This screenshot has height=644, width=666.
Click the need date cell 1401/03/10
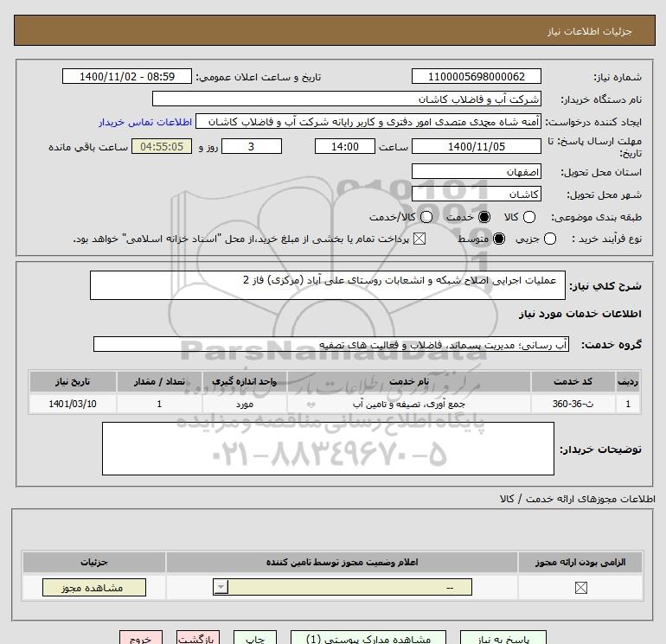coord(73,404)
